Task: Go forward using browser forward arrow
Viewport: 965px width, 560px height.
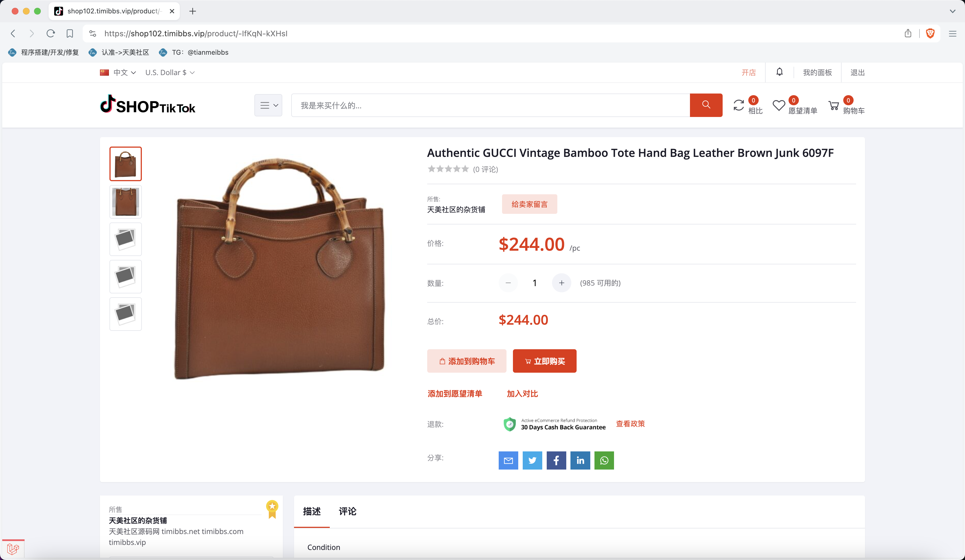Action: [x=32, y=34]
